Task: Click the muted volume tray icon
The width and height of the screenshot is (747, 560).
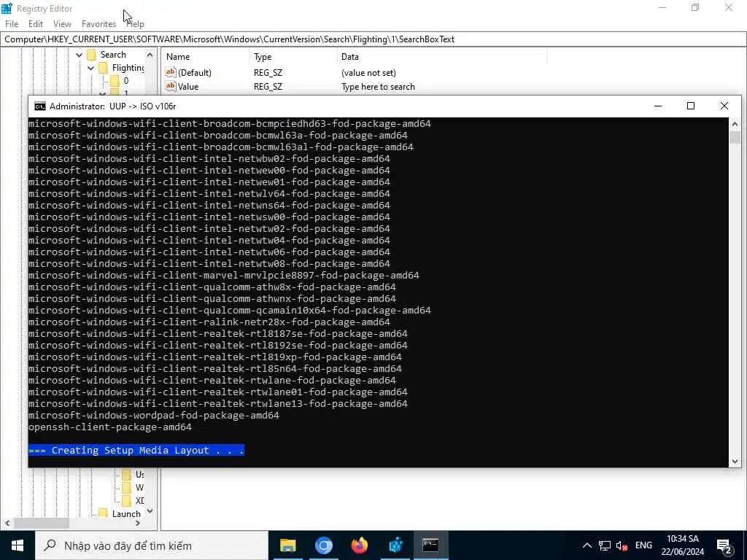Action: click(x=622, y=545)
